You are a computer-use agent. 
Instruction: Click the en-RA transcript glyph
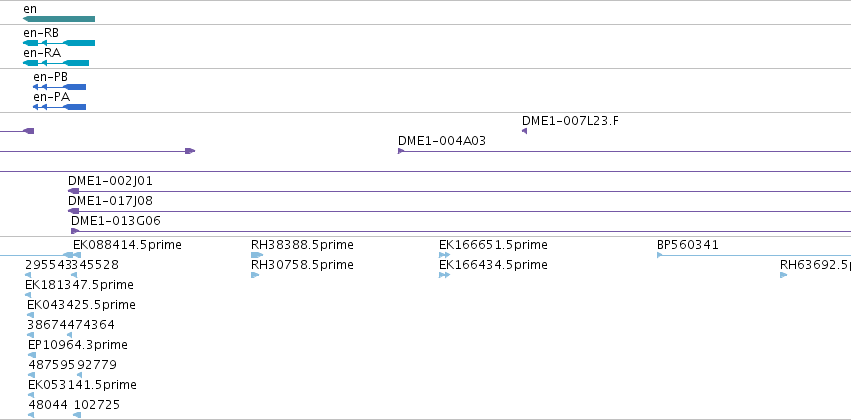[x=56, y=63]
